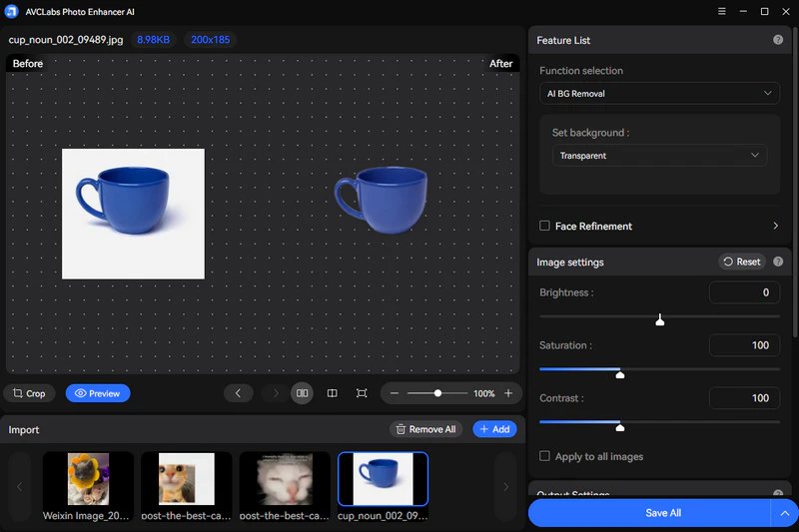Click the After image preview cup
Viewport: 799px width, 532px height.
(x=382, y=200)
